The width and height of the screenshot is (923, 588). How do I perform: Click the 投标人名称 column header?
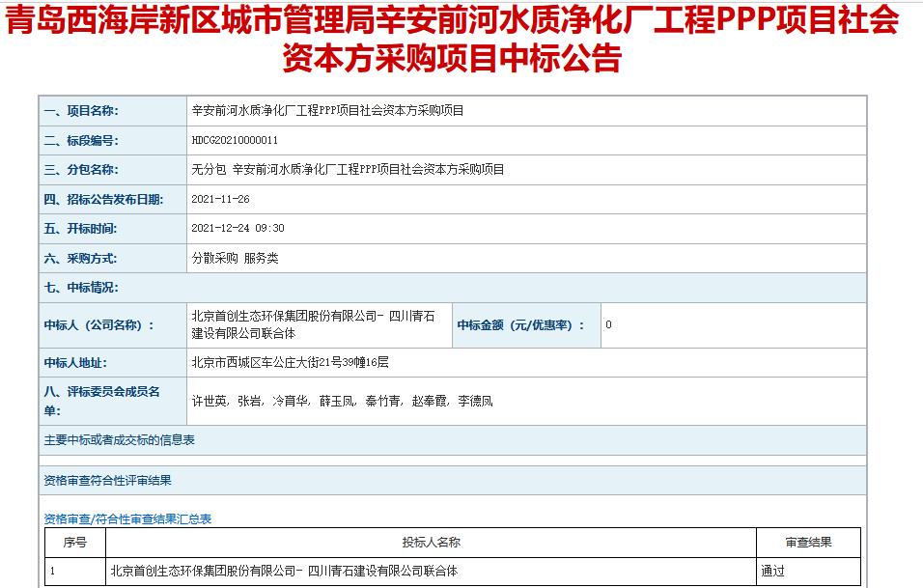pyautogui.click(x=431, y=543)
